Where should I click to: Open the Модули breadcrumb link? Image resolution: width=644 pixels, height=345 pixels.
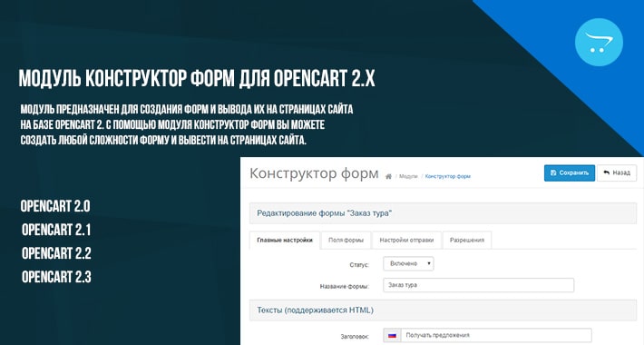[x=408, y=176]
